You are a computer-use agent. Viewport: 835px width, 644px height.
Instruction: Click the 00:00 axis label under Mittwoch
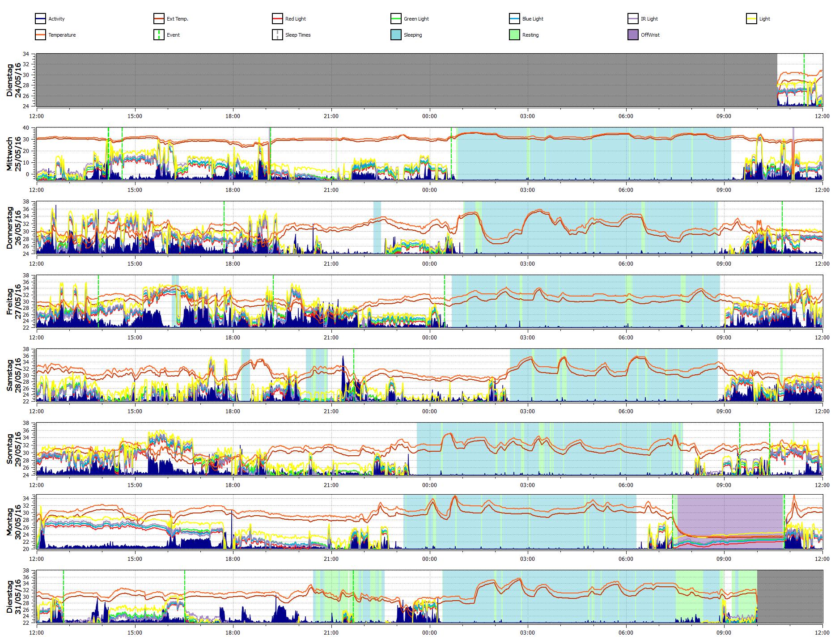(x=429, y=190)
